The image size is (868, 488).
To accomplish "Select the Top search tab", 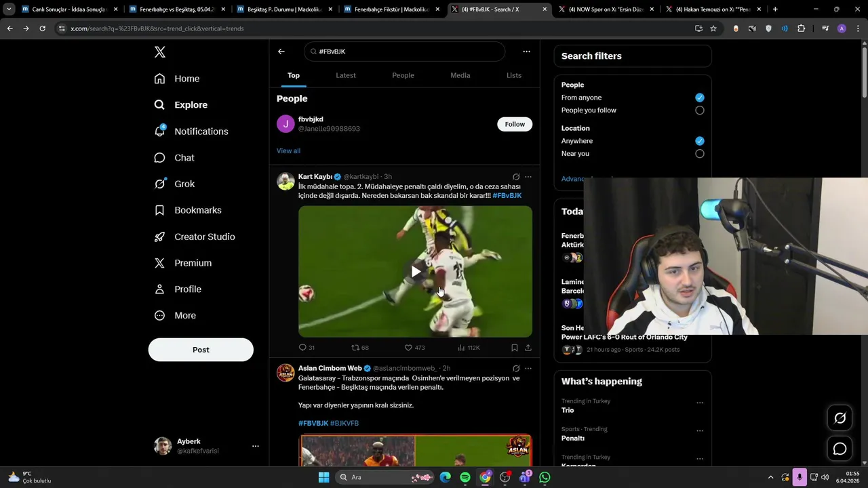I will [x=294, y=75].
